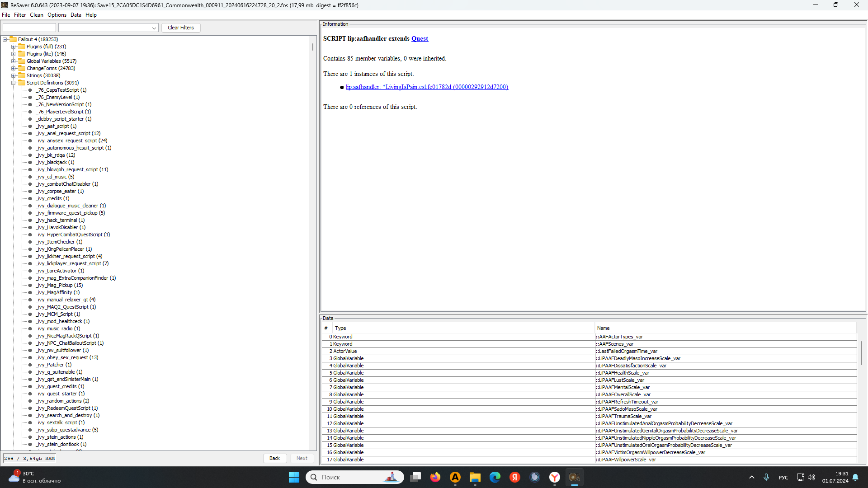Open File Explorer taskbar icon
868x488 pixels.
pyautogui.click(x=475, y=477)
